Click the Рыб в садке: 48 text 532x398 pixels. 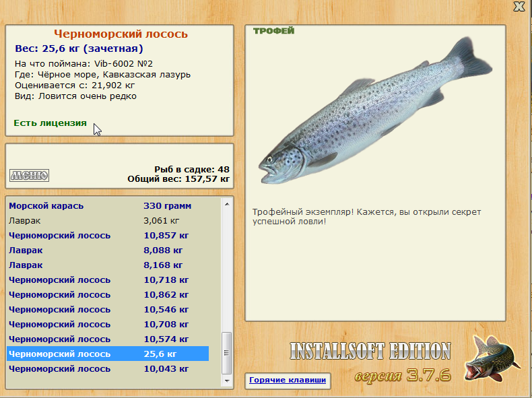point(192,169)
